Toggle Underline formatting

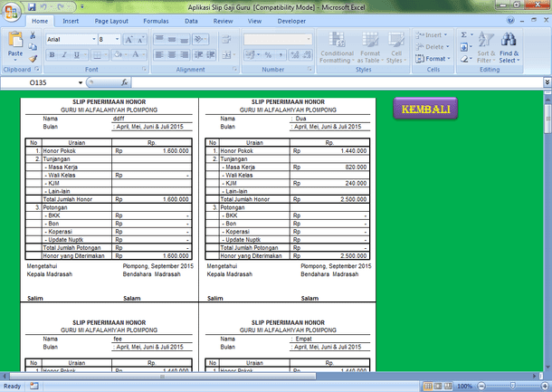[77, 54]
